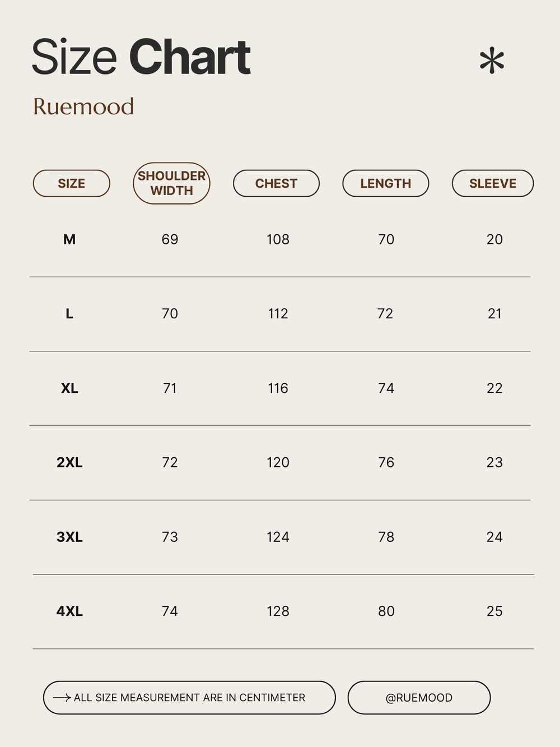Click the SLEEVE column header
560x747 pixels.
(493, 183)
